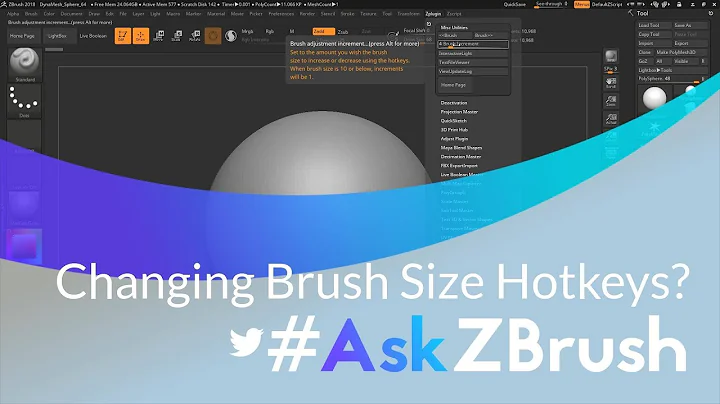
Task: Click the Tool palette refresh icon
Action: (711, 13)
